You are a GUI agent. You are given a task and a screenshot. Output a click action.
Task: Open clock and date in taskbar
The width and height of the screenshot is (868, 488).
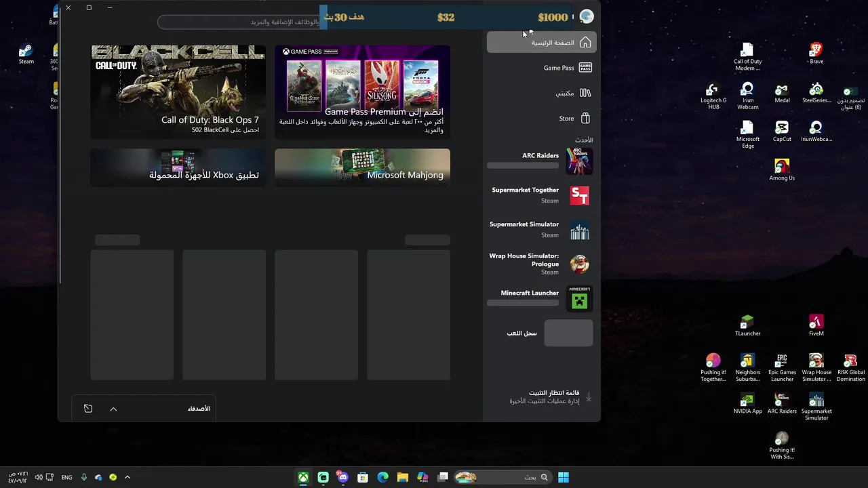(x=18, y=477)
